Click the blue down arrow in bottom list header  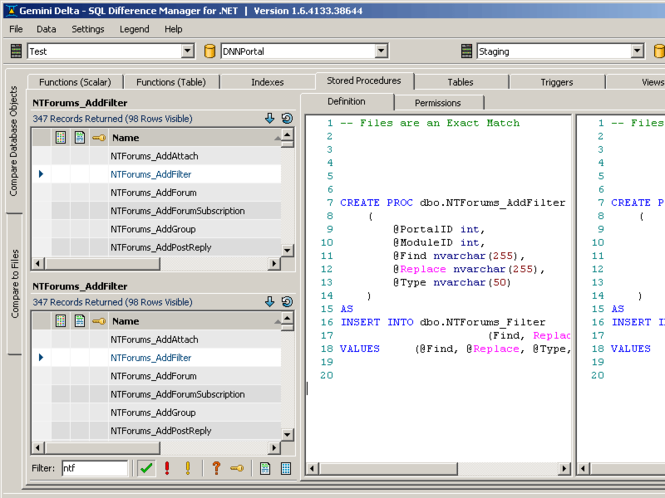pyautogui.click(x=269, y=301)
